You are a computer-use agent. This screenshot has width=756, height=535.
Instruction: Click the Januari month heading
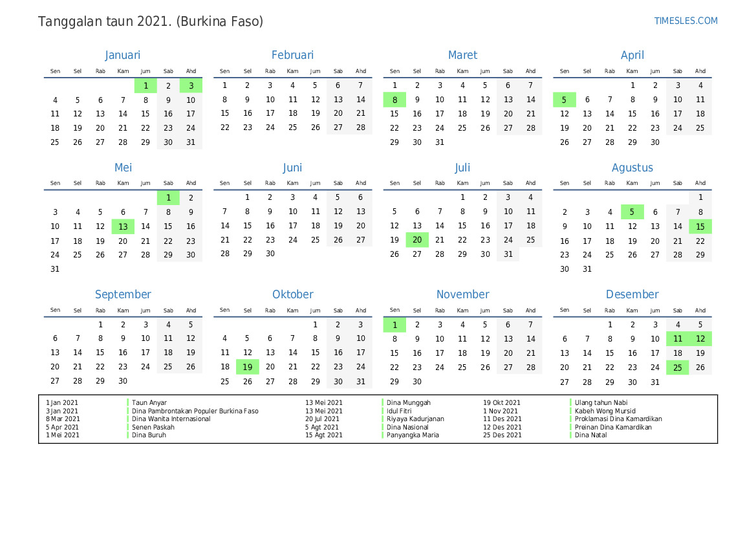click(x=123, y=55)
